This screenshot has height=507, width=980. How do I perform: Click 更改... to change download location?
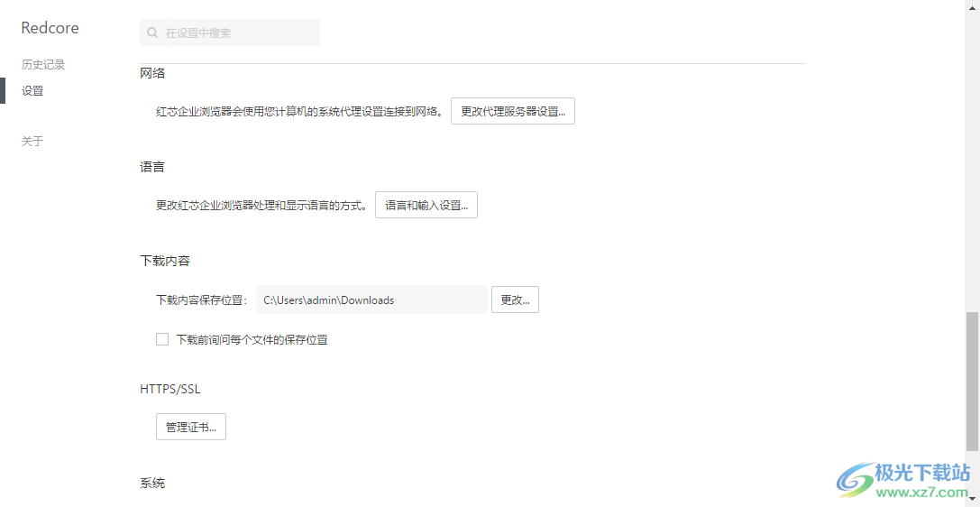click(515, 300)
